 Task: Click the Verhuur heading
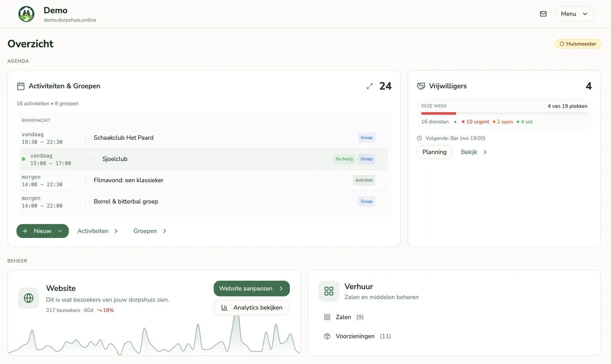359,287
